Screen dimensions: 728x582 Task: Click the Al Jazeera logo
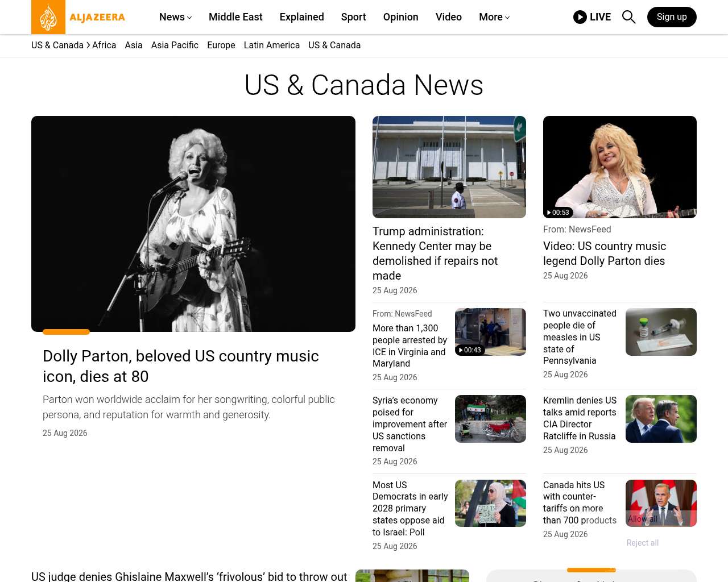(78, 17)
